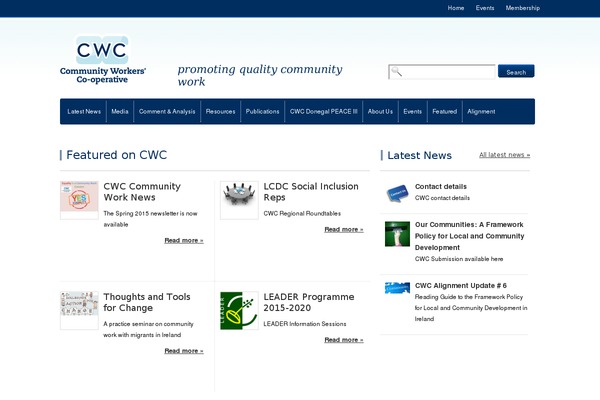Open the Thoughts and Tools for Change thumbnail
This screenshot has width=600, height=400.
pyautogui.click(x=79, y=310)
